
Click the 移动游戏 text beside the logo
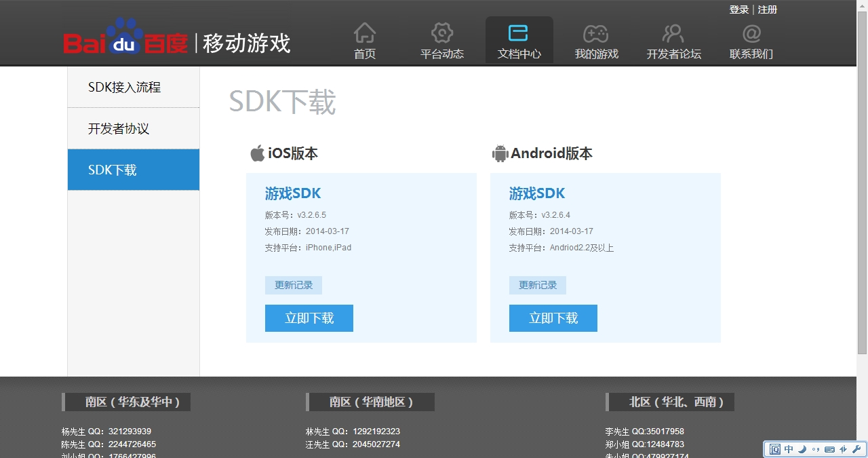point(247,43)
